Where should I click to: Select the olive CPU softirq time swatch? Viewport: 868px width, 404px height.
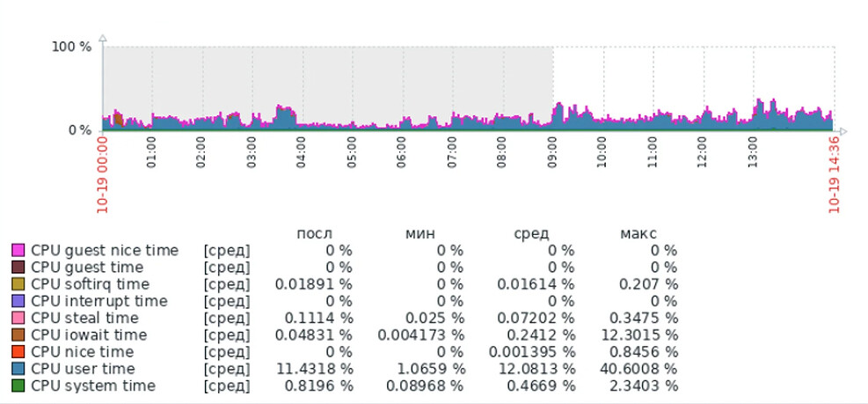[x=18, y=284]
